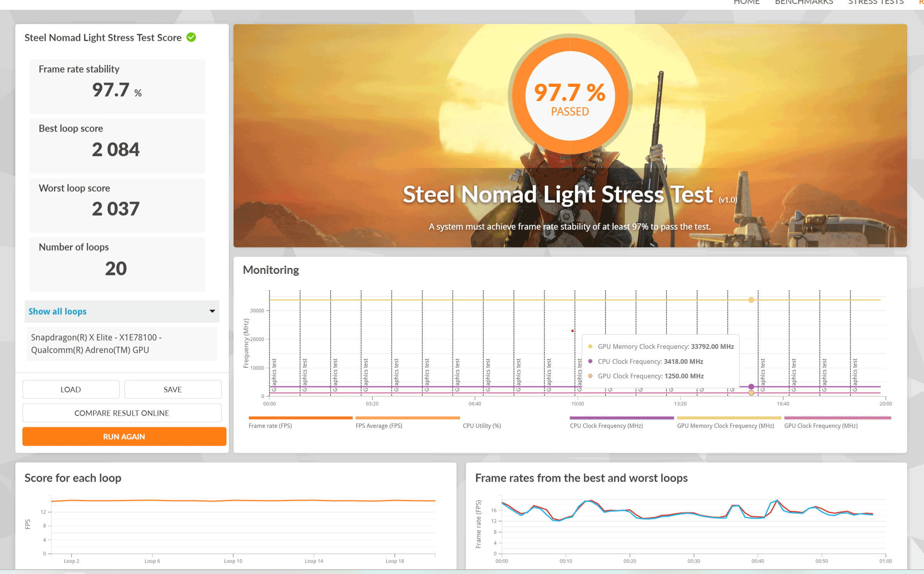Click the Score for each loop heading

click(x=73, y=478)
